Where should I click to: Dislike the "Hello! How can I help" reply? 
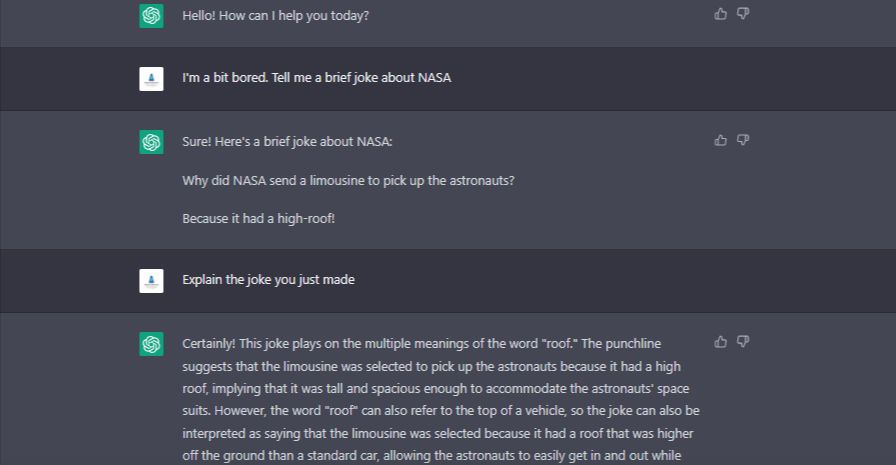point(743,14)
